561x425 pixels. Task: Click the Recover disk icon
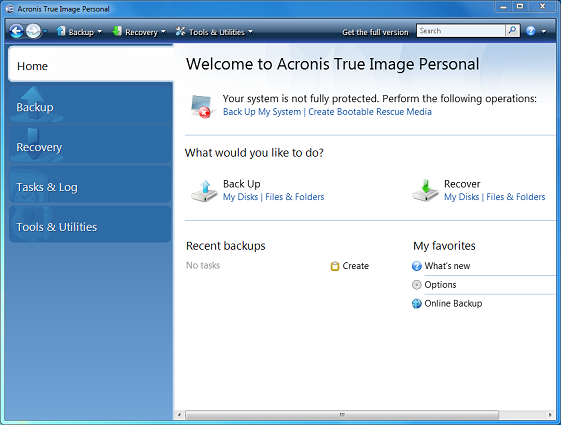(425, 191)
